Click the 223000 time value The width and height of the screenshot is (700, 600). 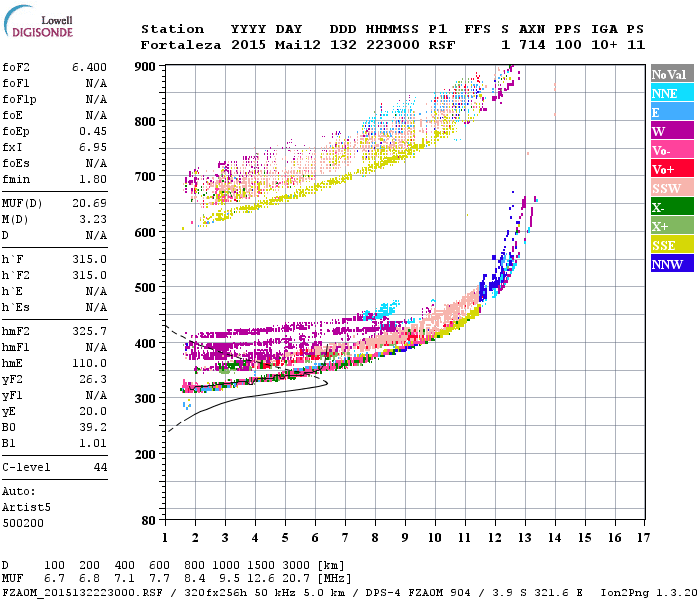(393, 45)
